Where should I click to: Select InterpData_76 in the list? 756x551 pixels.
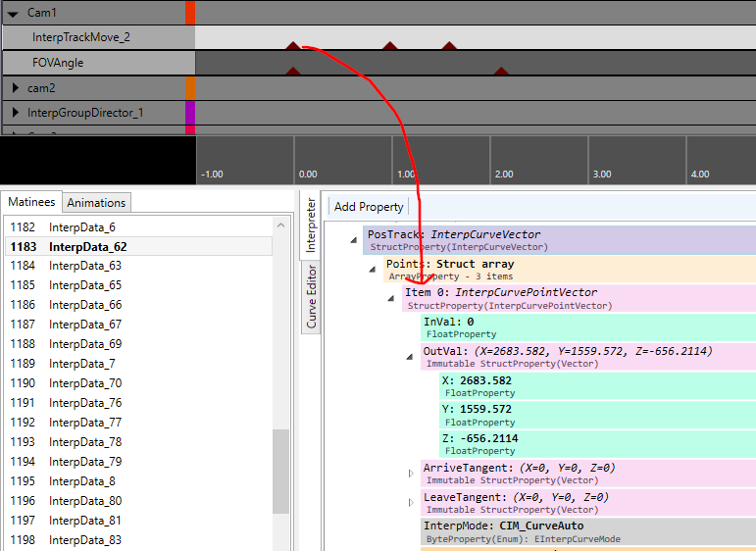139,403
